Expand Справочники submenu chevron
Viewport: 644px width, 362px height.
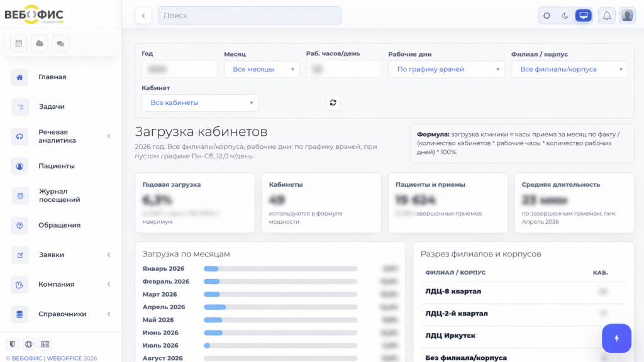pyautogui.click(x=109, y=314)
